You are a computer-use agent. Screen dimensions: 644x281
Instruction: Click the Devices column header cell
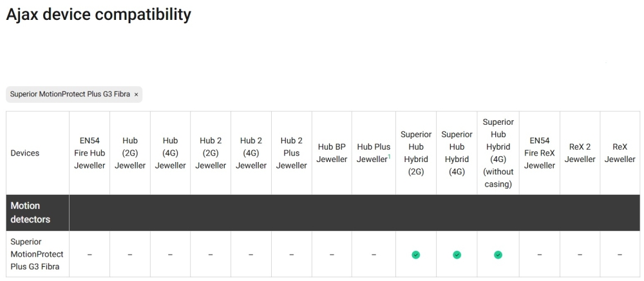point(25,153)
